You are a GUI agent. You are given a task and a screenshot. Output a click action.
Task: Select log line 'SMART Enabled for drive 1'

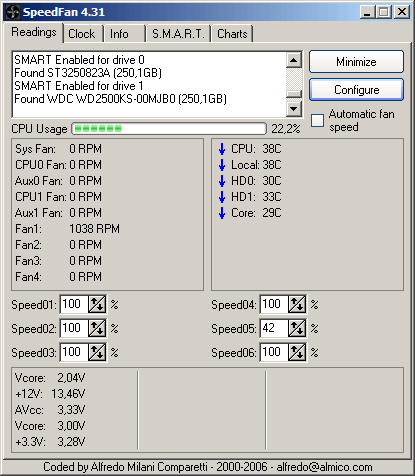(79, 86)
